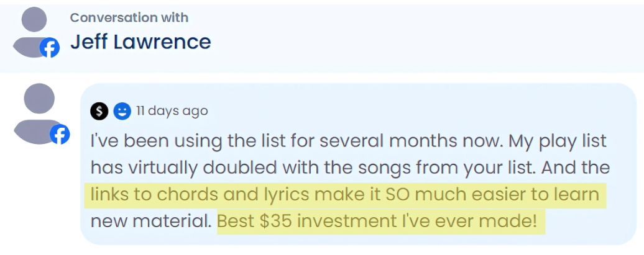644x255 pixels.
Task: Click the Facebook badge in the header
Action: pyautogui.click(x=50, y=48)
